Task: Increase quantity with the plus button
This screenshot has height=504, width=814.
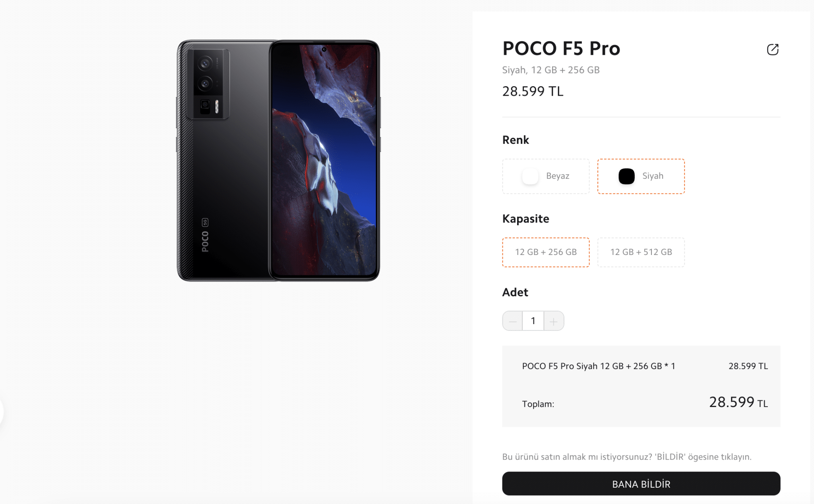Action: pyautogui.click(x=554, y=321)
